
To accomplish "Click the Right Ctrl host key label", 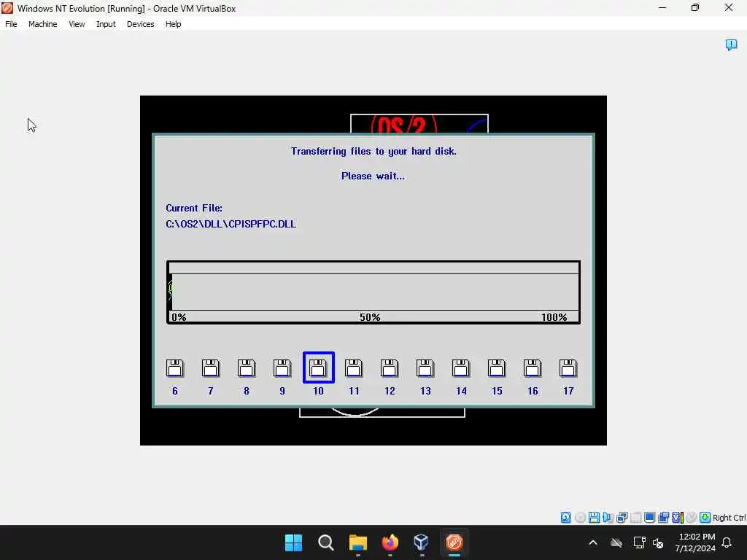I will [x=729, y=518].
